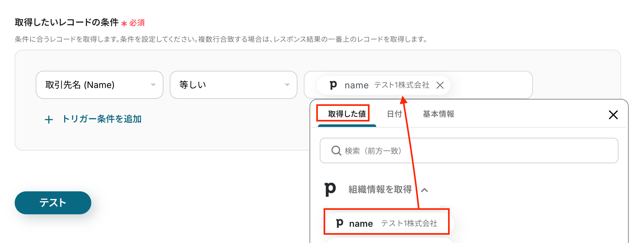Click the magnifier icon in the search box

(x=336, y=151)
